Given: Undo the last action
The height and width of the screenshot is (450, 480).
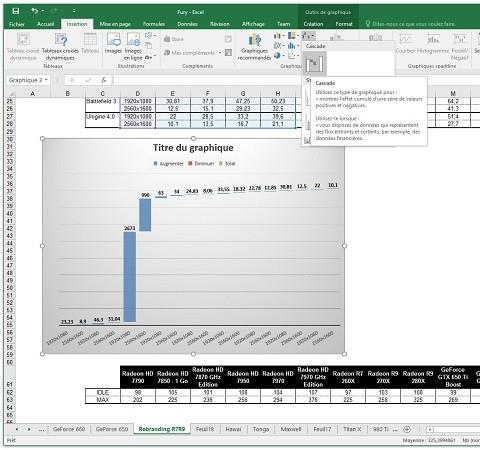Looking at the screenshot, I should click(35, 11).
